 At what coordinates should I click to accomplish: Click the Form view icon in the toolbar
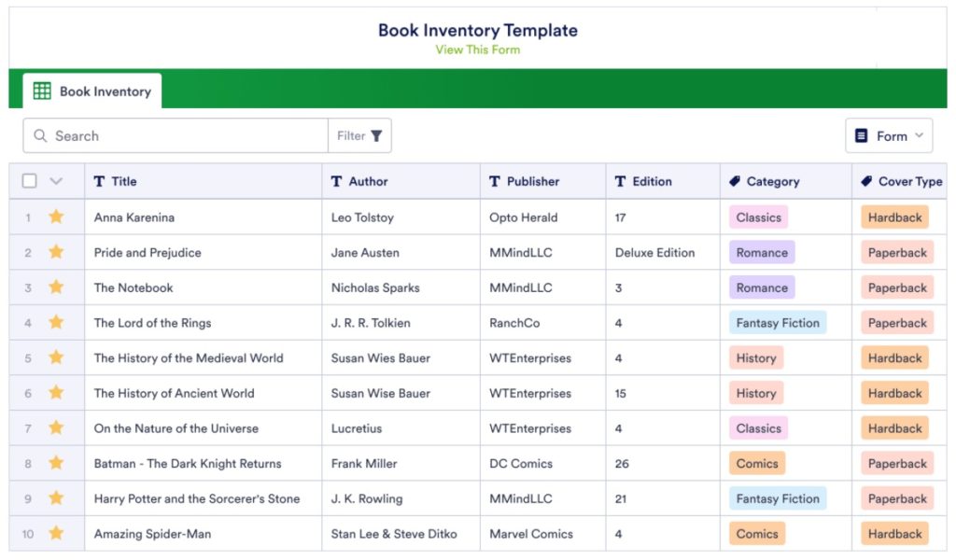[864, 135]
